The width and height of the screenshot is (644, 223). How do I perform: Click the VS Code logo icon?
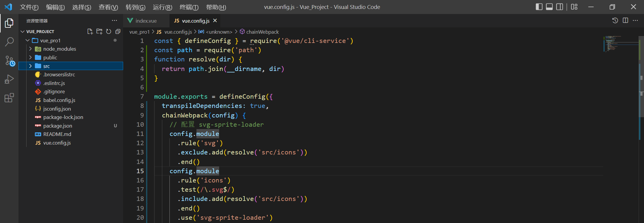pyautogui.click(x=8, y=7)
